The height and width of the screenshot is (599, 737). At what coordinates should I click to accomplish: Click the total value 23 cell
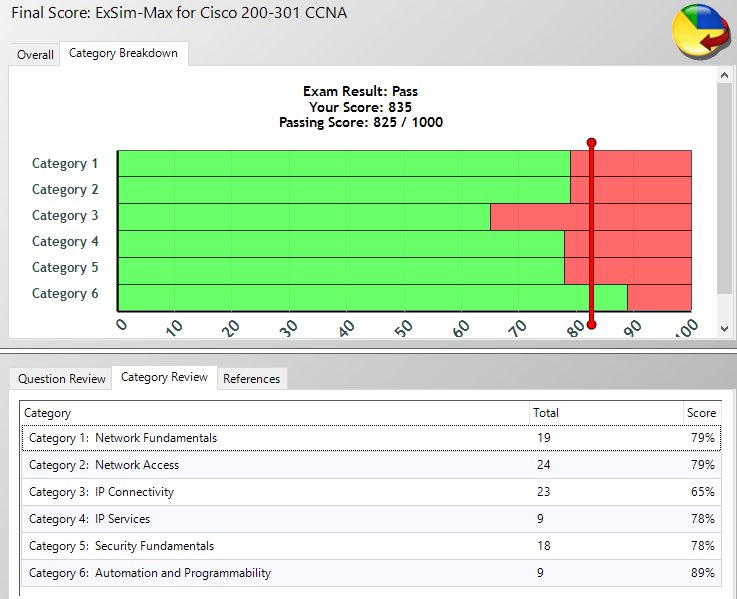coord(544,492)
